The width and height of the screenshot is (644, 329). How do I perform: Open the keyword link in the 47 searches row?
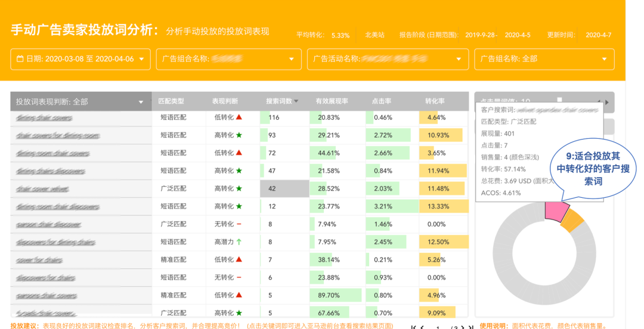[x=51, y=171]
